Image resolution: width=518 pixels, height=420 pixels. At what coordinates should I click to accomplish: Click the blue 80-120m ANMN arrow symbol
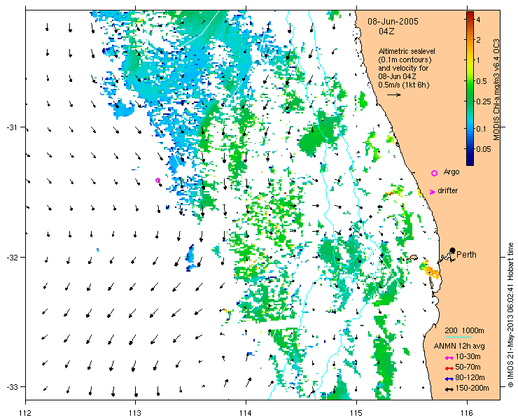pyautogui.click(x=449, y=379)
